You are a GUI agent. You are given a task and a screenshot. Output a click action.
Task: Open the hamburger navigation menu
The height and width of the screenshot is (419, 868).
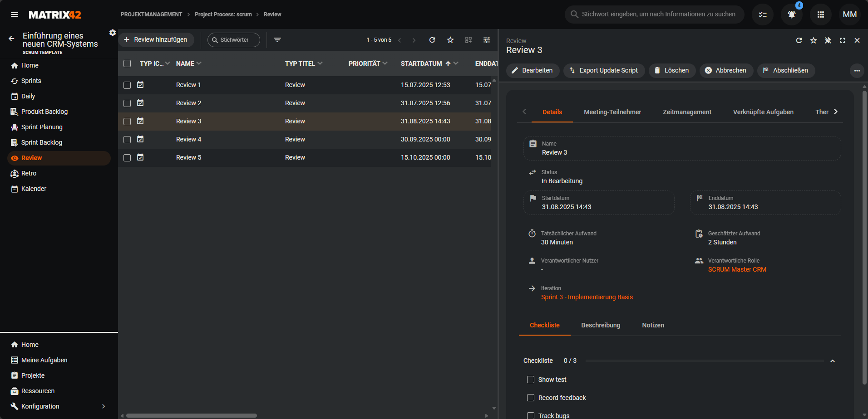15,15
